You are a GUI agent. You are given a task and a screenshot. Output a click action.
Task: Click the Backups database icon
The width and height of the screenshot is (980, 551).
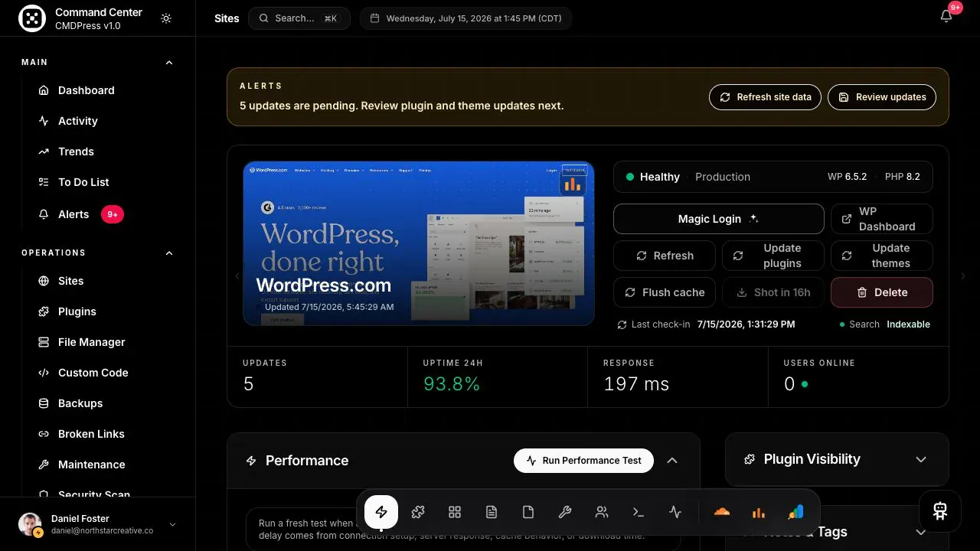44,403
